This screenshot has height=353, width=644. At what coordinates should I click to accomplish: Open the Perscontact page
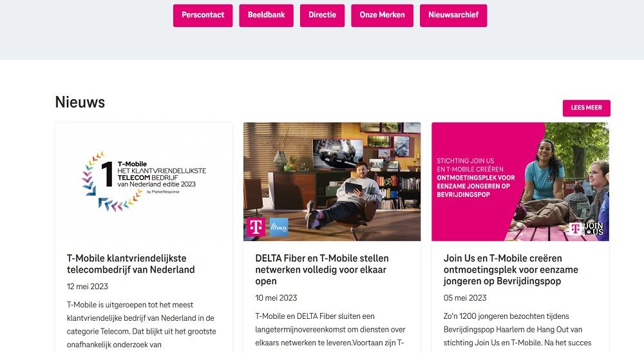point(203,15)
